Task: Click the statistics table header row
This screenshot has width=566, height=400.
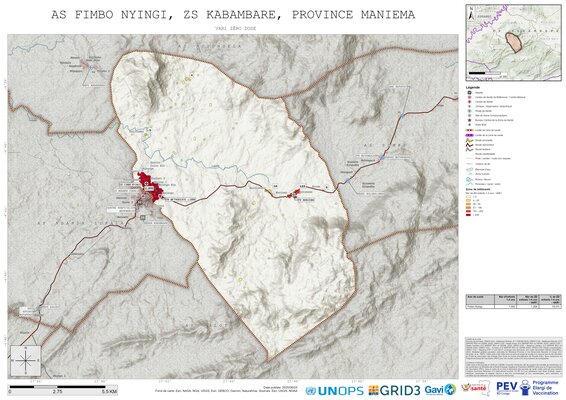Action: click(x=513, y=299)
